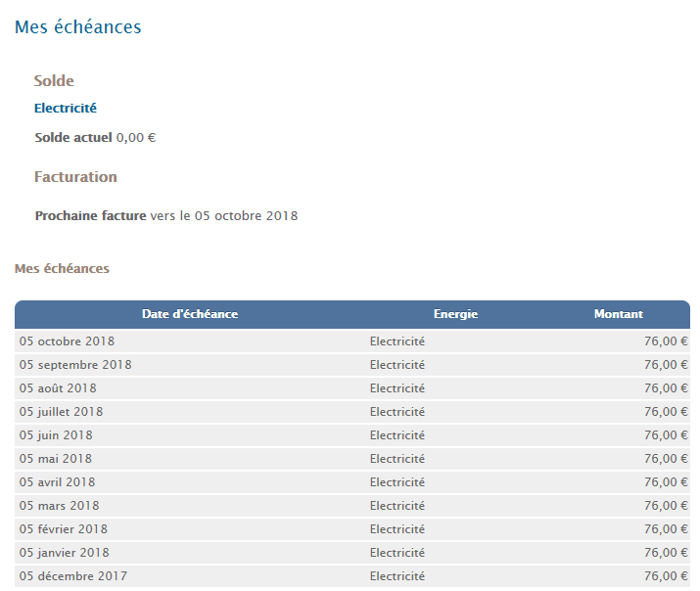Viewport: 700px width, 591px height.
Task: Select the 05 mai 2018 due date cell
Action: [x=56, y=459]
